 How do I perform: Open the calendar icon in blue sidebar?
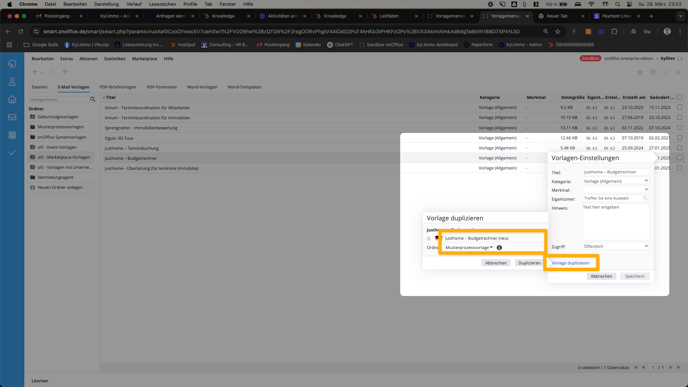(x=12, y=135)
